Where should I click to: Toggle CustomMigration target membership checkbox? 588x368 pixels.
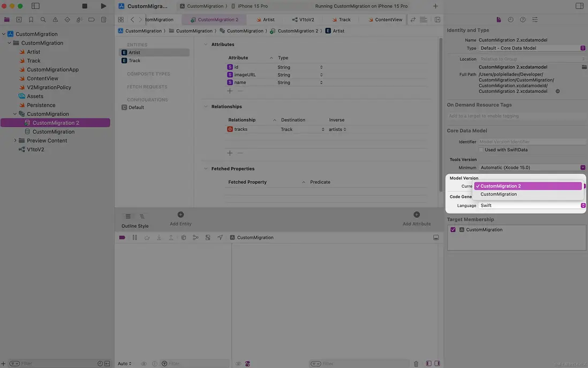(453, 230)
